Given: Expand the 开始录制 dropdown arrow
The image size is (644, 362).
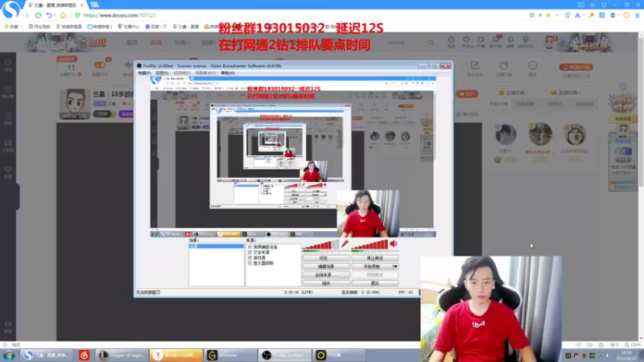Looking at the screenshot, I should coord(395,266).
